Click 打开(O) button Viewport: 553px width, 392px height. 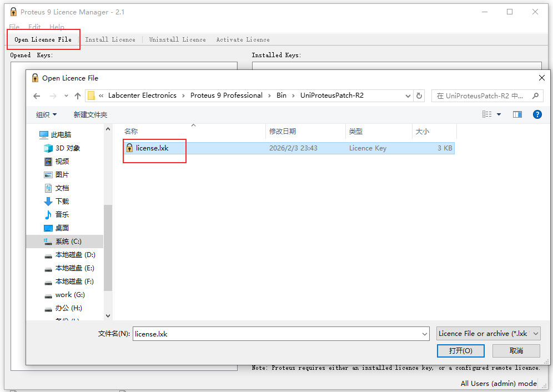tap(461, 351)
